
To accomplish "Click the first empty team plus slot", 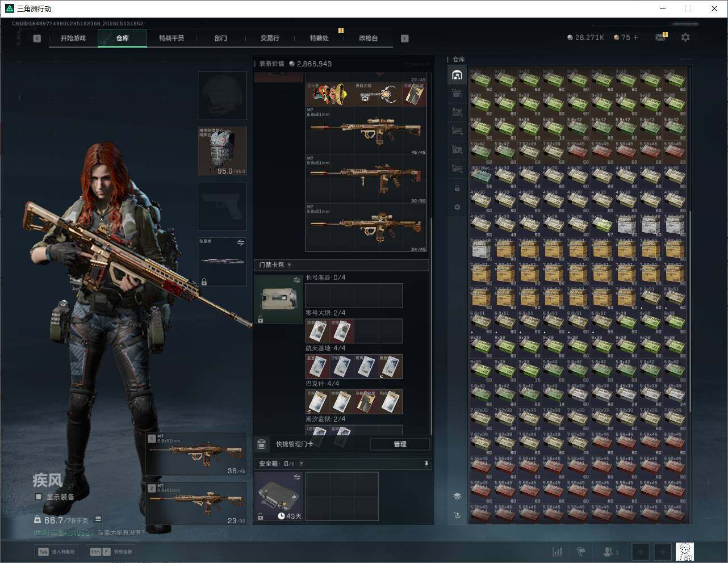I will [x=641, y=552].
